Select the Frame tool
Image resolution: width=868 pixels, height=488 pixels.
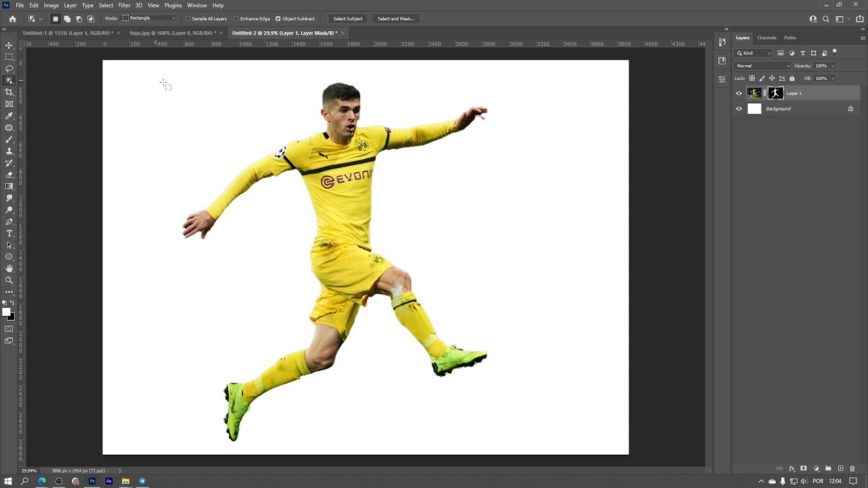point(9,104)
